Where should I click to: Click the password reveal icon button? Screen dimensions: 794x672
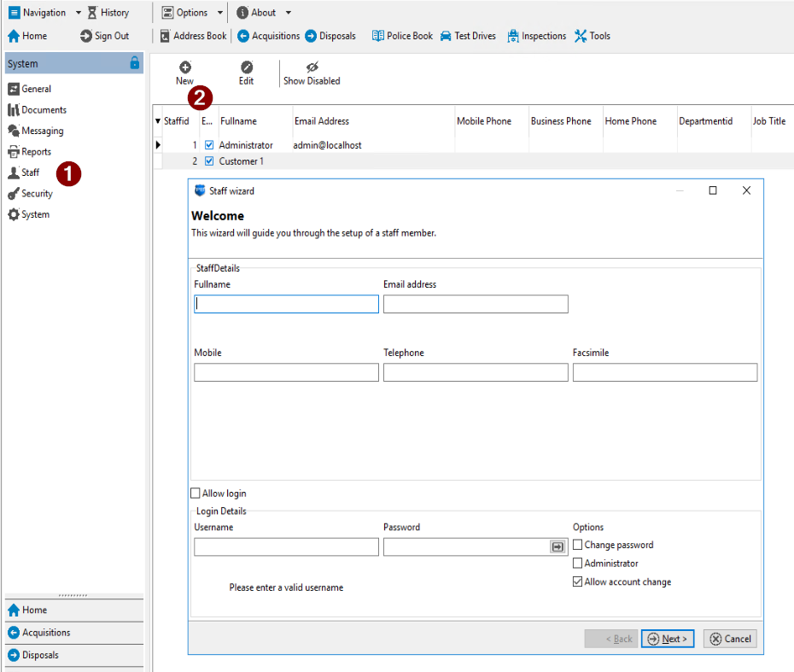558,546
